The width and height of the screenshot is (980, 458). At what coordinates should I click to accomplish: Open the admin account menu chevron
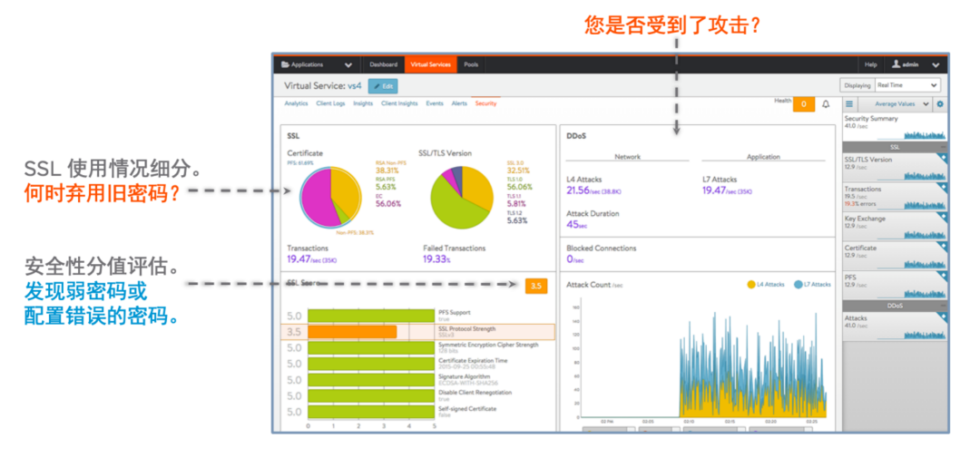pyautogui.click(x=936, y=65)
